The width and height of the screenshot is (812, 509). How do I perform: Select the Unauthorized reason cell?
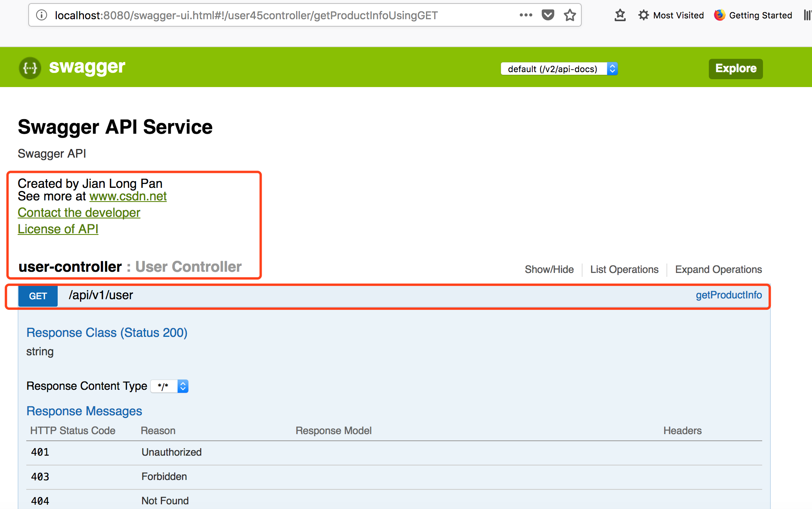point(171,452)
